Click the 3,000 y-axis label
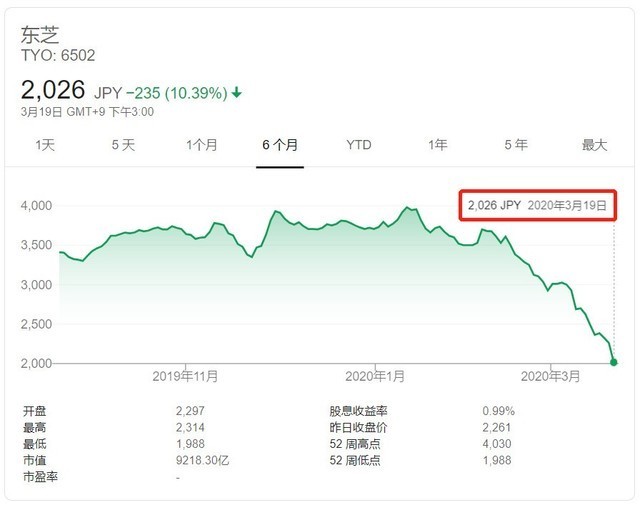640x505 pixels. tap(36, 285)
